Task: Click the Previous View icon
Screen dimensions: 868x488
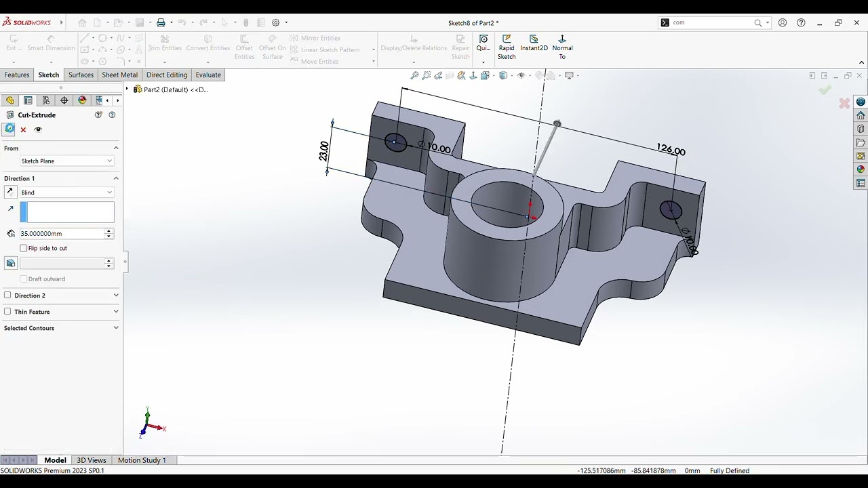Action: click(438, 75)
